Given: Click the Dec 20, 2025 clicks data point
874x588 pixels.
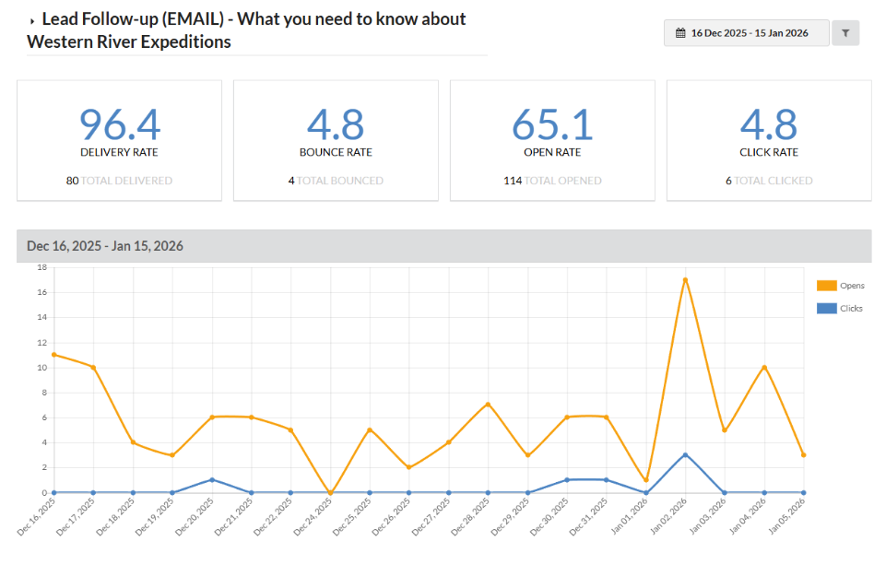Looking at the screenshot, I should pos(212,480).
